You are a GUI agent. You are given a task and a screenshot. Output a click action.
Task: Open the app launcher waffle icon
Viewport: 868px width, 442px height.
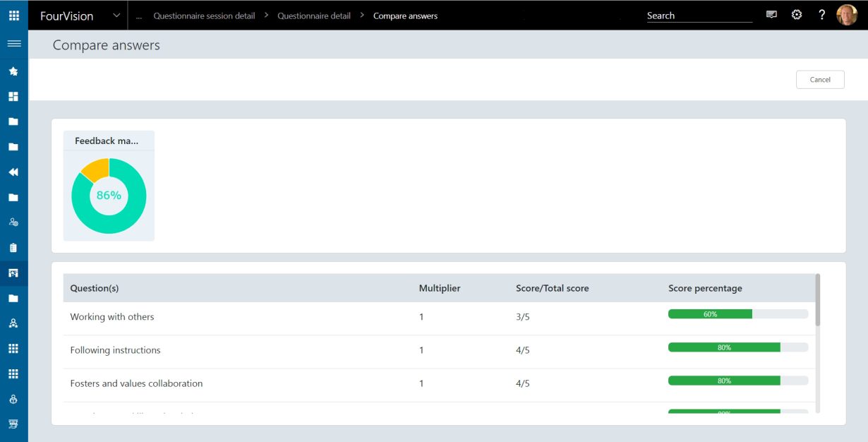tap(13, 15)
